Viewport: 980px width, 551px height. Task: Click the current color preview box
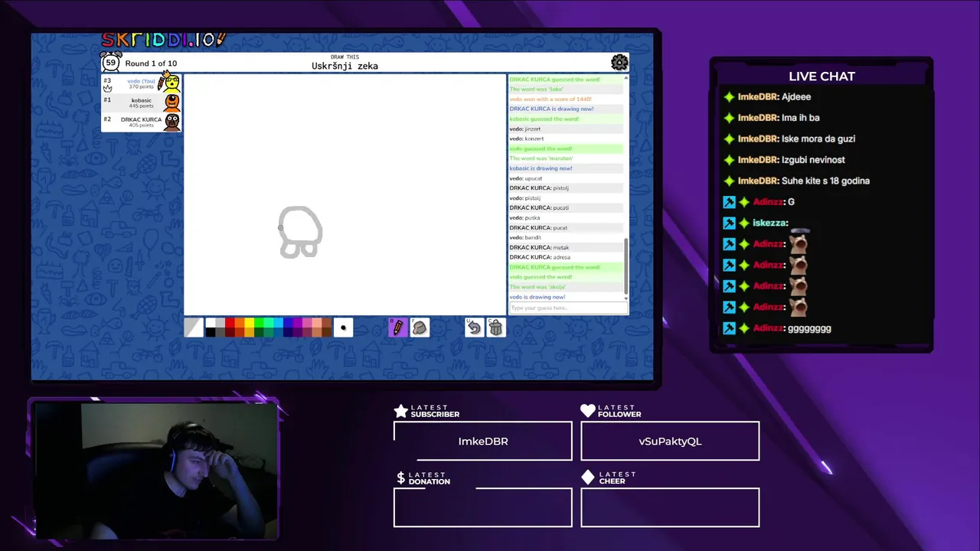coord(194,328)
